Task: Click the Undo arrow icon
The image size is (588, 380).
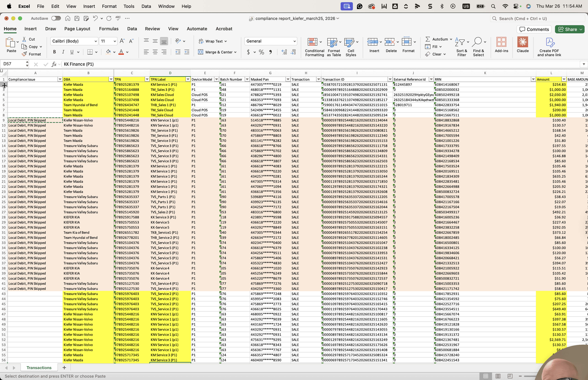Action: (x=95, y=18)
